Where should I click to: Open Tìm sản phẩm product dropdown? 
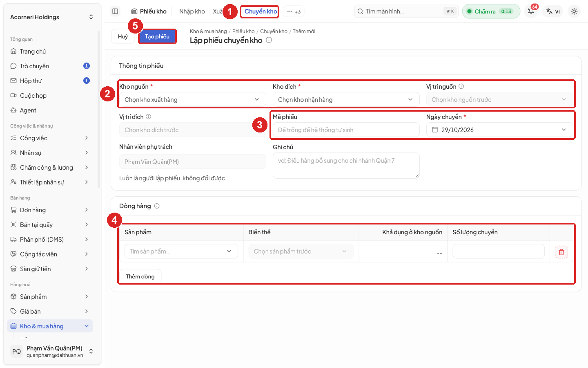(181, 251)
